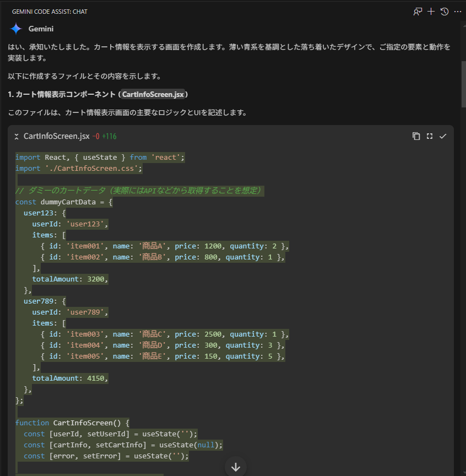Click the paragraph starting with 'はい、承知いたしました'
This screenshot has height=476, width=466.
pos(229,52)
